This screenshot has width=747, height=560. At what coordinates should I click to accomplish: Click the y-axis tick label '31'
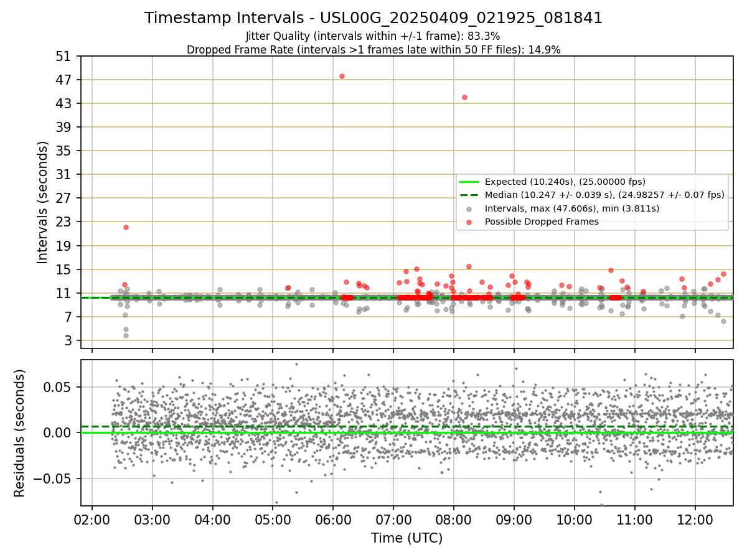pyautogui.click(x=65, y=174)
